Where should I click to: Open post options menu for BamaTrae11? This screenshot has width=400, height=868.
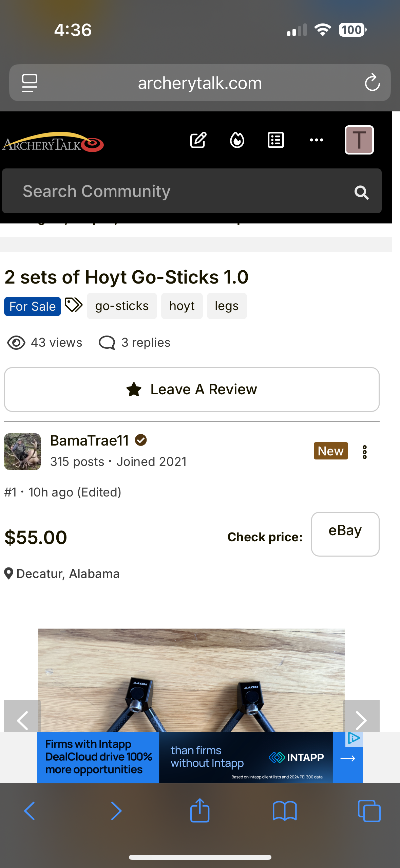point(365,452)
